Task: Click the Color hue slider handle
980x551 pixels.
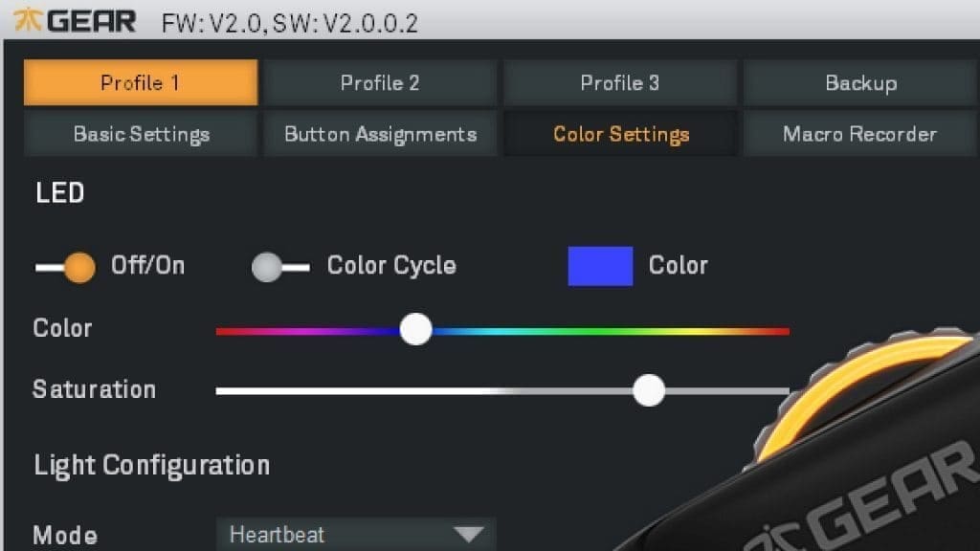Action: click(415, 329)
